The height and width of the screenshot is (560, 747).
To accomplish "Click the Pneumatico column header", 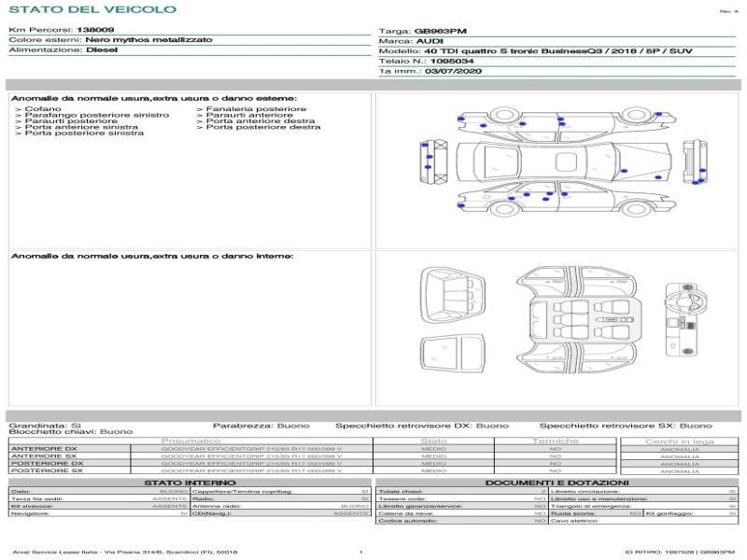I will click(191, 441).
